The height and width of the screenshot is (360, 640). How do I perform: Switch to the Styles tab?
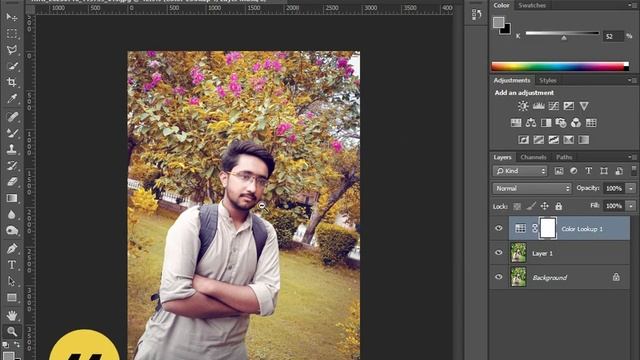click(548, 80)
